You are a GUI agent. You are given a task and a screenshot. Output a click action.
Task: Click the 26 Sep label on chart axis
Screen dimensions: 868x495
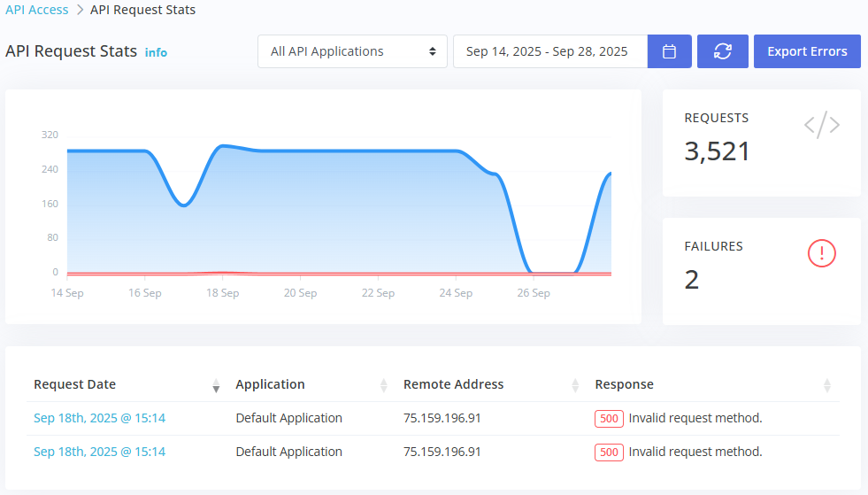[534, 293]
